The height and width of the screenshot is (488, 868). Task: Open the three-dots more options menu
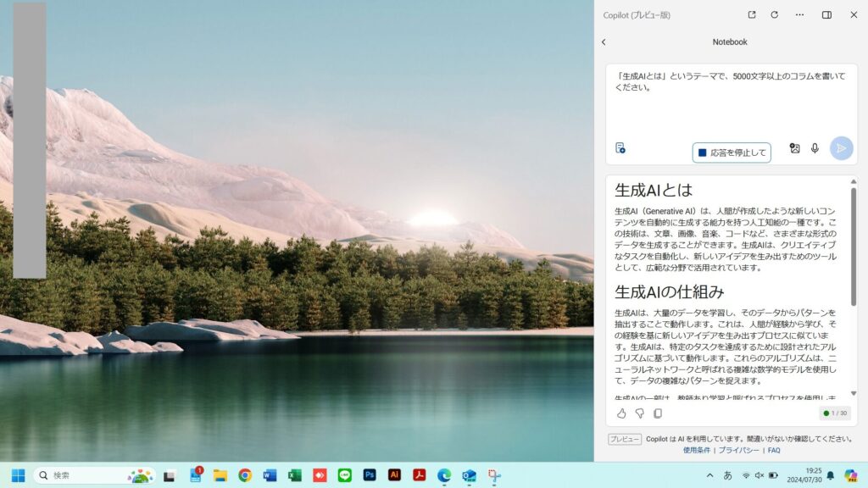tap(799, 14)
